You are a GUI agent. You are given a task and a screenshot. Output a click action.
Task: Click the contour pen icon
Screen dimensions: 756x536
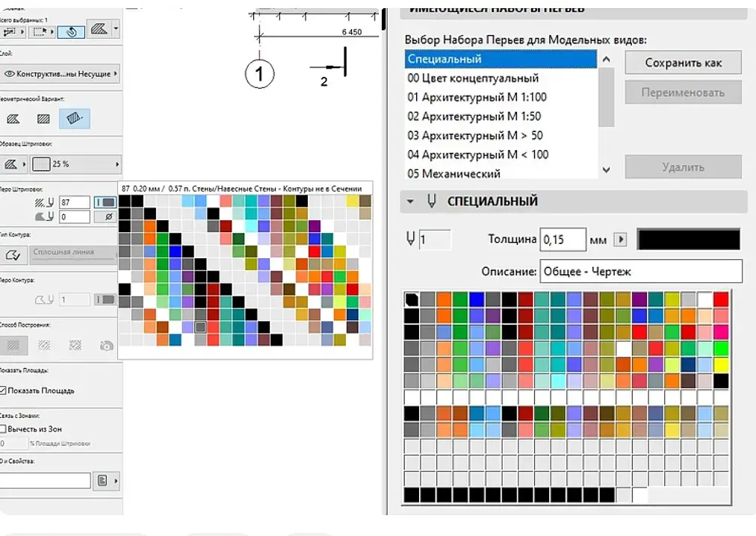44,300
